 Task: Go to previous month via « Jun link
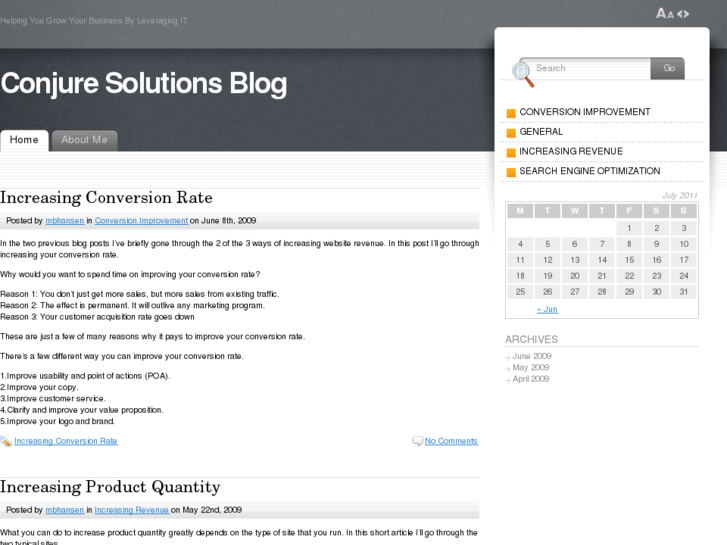point(547,309)
